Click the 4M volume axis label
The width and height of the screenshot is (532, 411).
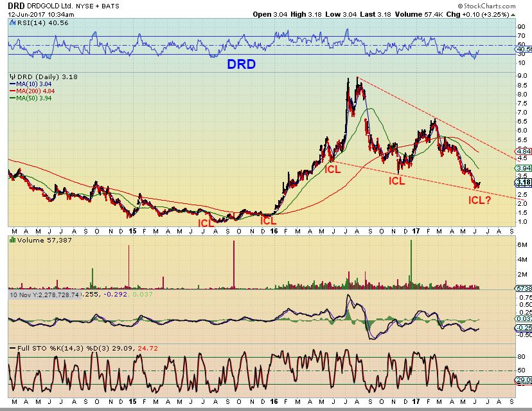pos(522,259)
